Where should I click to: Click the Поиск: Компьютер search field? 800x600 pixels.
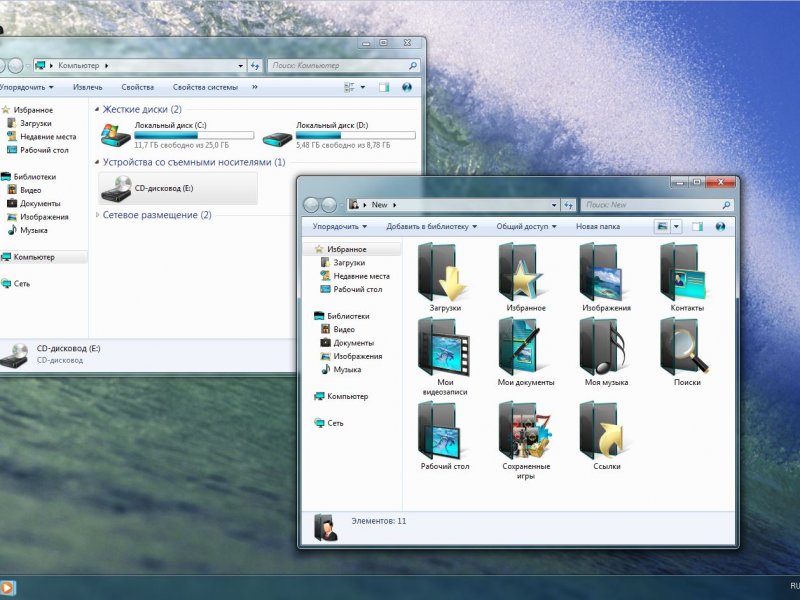(x=343, y=66)
